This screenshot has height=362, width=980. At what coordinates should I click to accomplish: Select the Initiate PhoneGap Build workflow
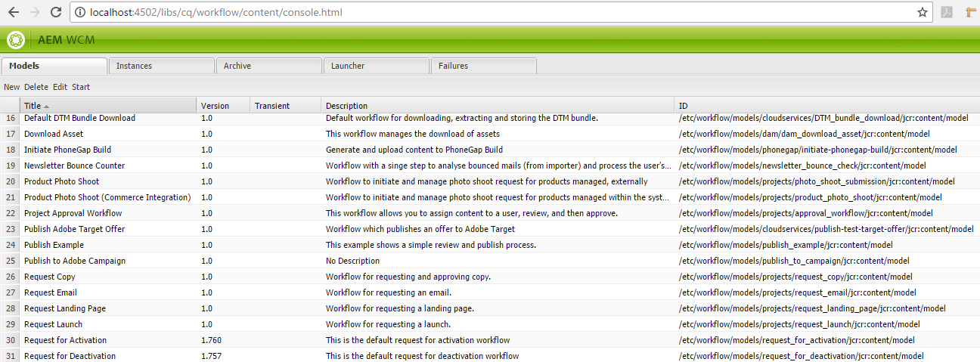point(490,150)
